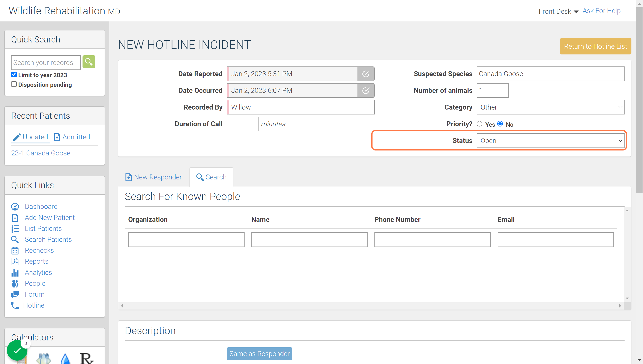Viewport: 643px width, 364px height.
Task: Switch to the New Responder tab
Action: tap(153, 177)
